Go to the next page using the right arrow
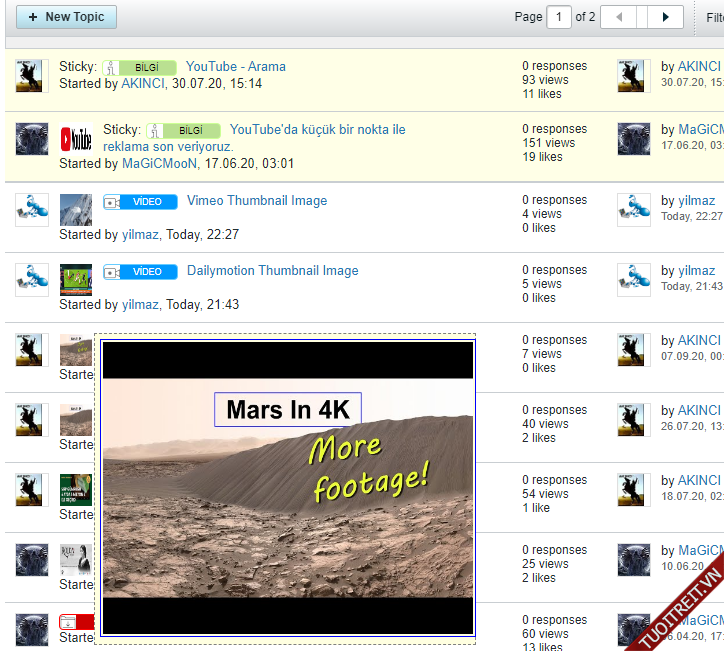The height and width of the screenshot is (651, 724). (x=665, y=17)
